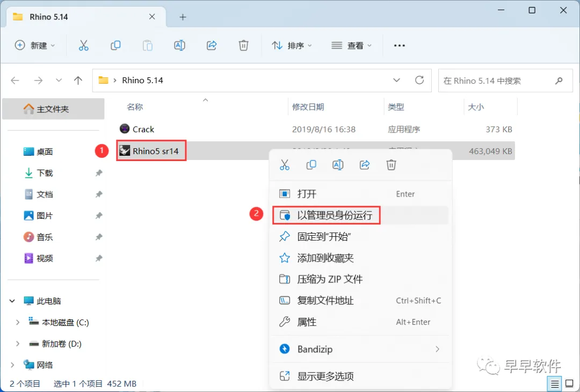This screenshot has width=580, height=392.
Task: Collapse the 此电脑 tree node
Action: pyautogui.click(x=12, y=301)
